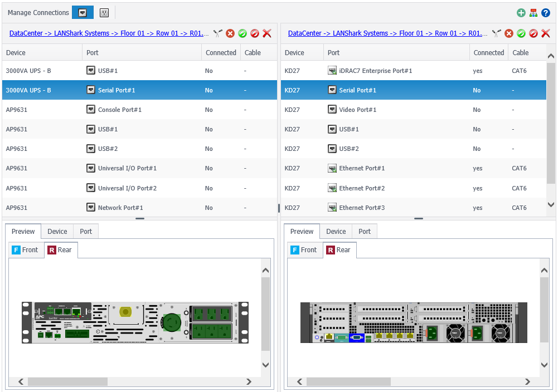Click port icon of AP9631 Console Port#1
This screenshot has height=392, width=558.
click(x=91, y=110)
